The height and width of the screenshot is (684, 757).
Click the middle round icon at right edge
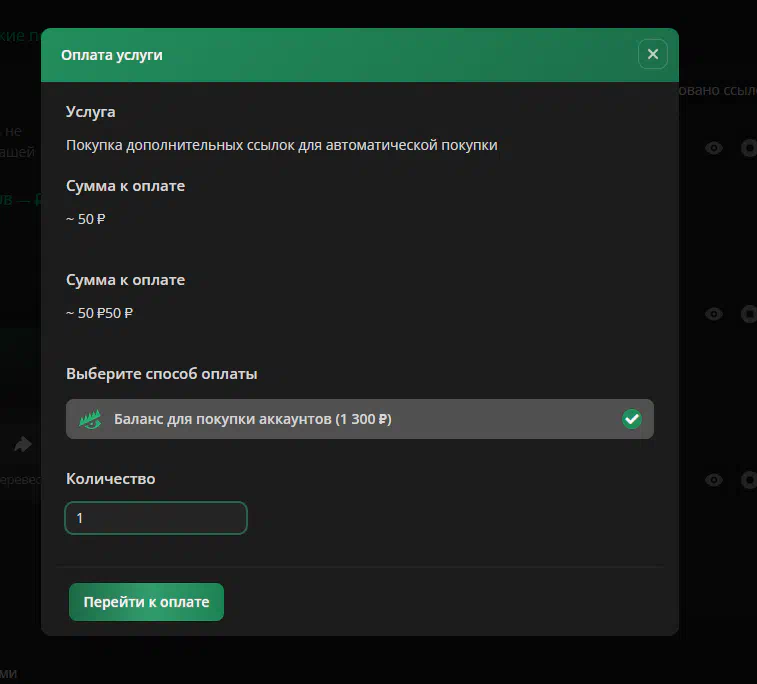(x=749, y=314)
